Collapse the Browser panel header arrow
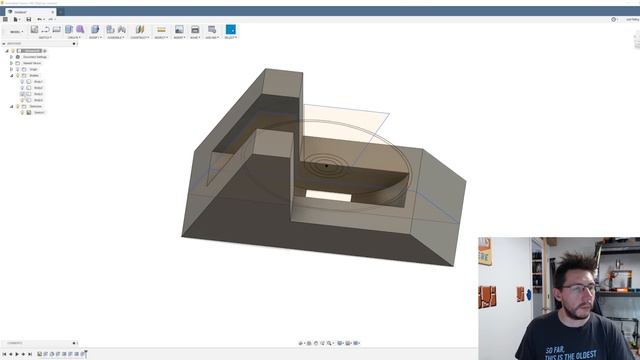The height and width of the screenshot is (360, 640). [4, 44]
